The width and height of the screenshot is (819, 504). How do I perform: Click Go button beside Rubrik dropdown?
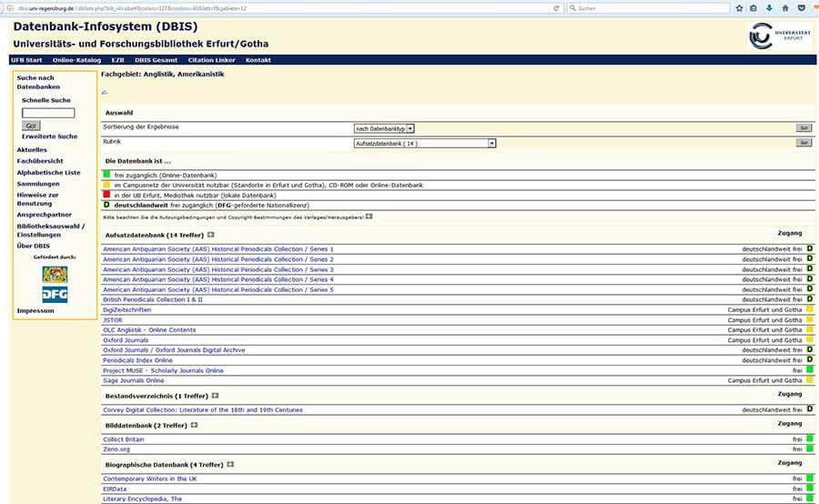804,143
